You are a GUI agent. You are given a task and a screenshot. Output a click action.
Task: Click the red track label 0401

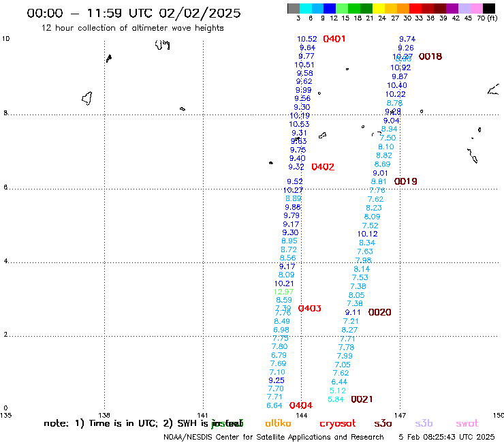coord(334,39)
